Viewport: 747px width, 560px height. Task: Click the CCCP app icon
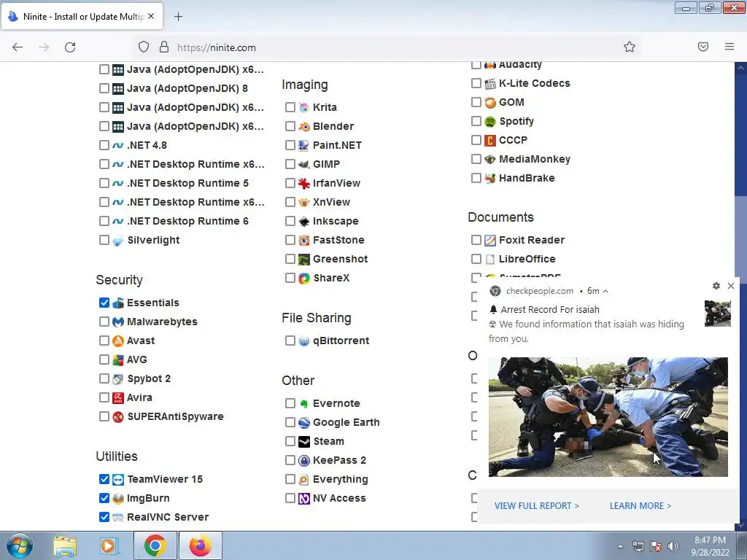click(x=490, y=141)
